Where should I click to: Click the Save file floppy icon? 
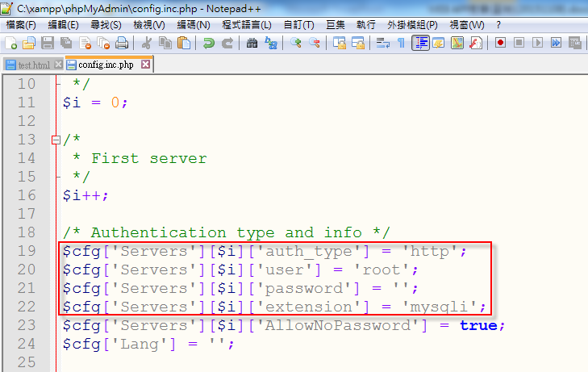click(48, 43)
